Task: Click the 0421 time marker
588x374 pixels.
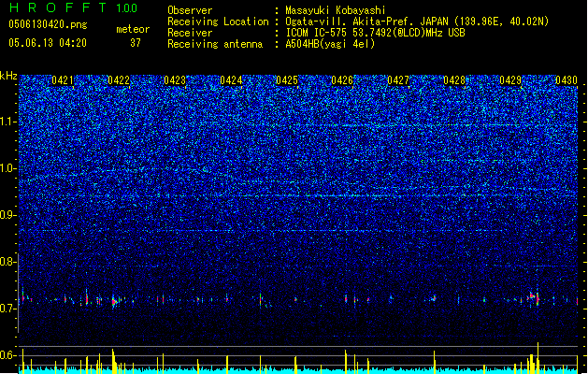Action: pyautogui.click(x=63, y=80)
